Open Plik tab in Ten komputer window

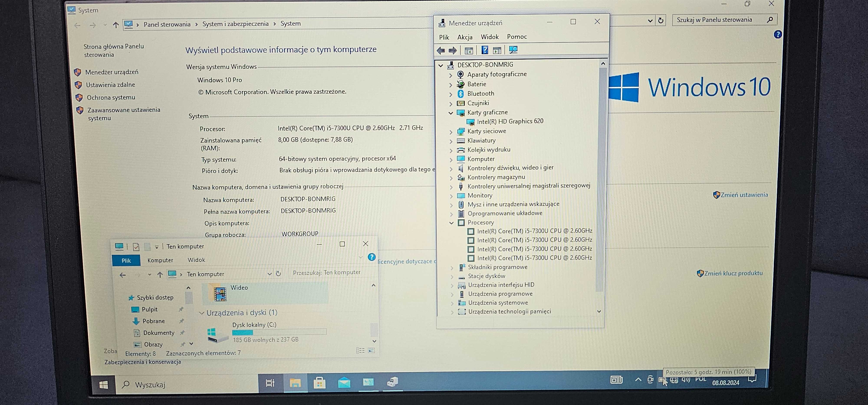tap(126, 261)
